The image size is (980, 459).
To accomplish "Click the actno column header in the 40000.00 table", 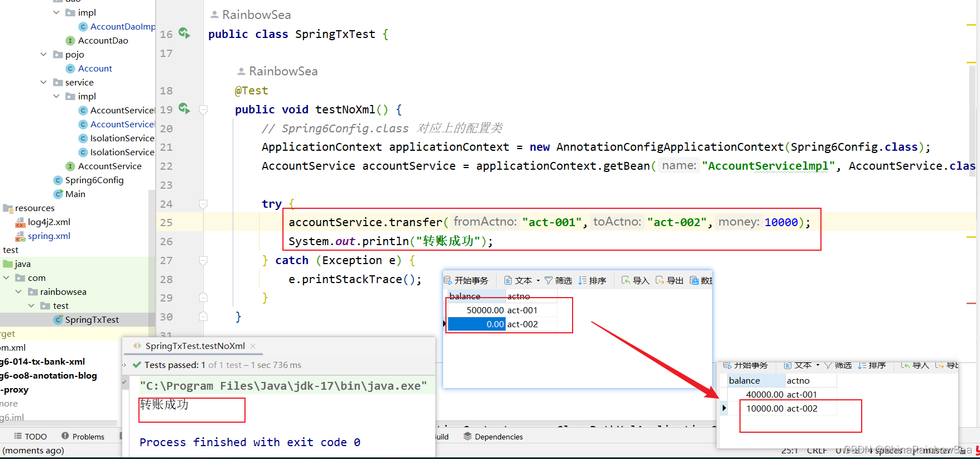I will (x=810, y=380).
